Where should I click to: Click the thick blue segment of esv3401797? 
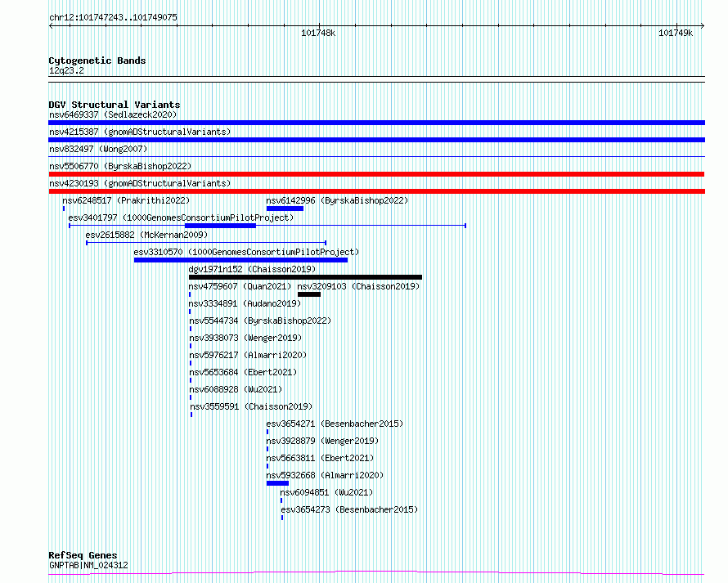tap(220, 226)
